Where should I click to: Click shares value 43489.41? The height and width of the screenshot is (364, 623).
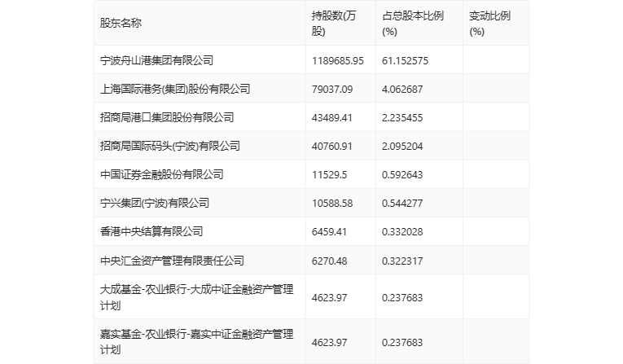point(332,118)
